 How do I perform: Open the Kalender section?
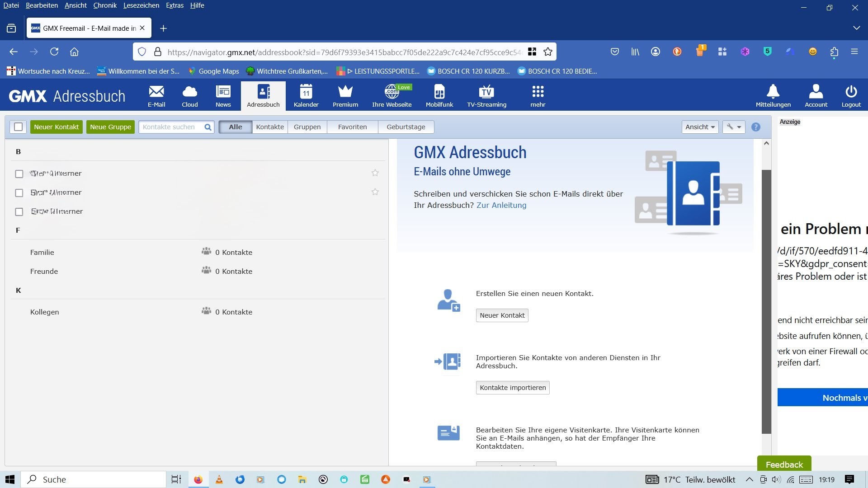click(306, 96)
